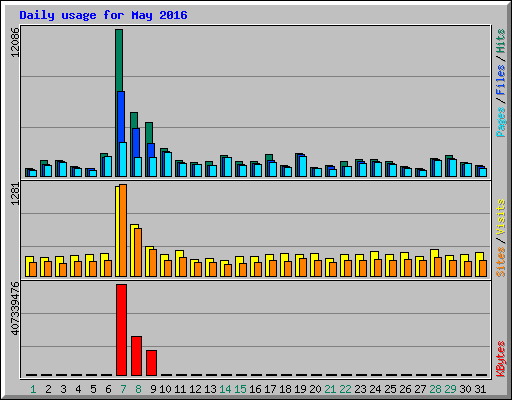
Task: Click day label 26 on the x-axis
Action: 405,389
